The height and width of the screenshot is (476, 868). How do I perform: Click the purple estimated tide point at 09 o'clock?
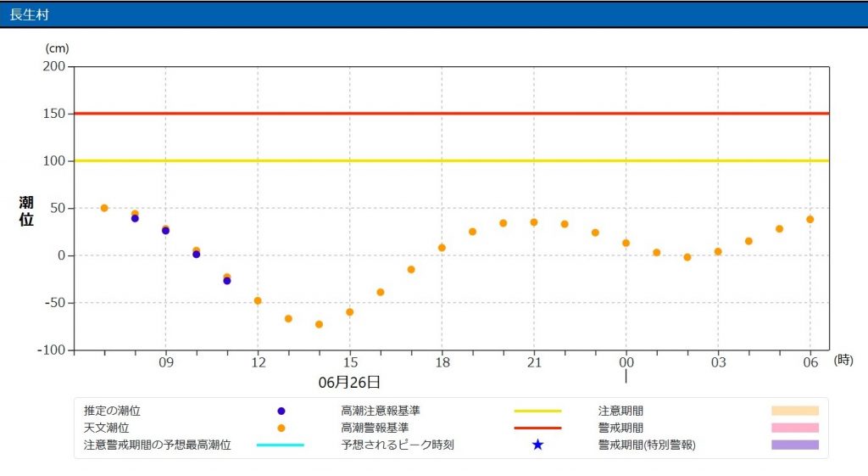(x=165, y=231)
